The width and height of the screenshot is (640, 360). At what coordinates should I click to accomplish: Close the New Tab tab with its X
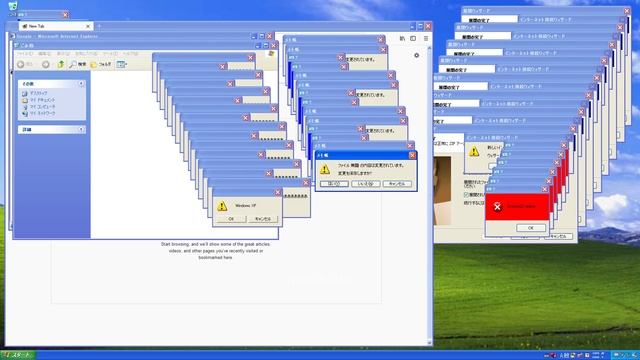88,26
